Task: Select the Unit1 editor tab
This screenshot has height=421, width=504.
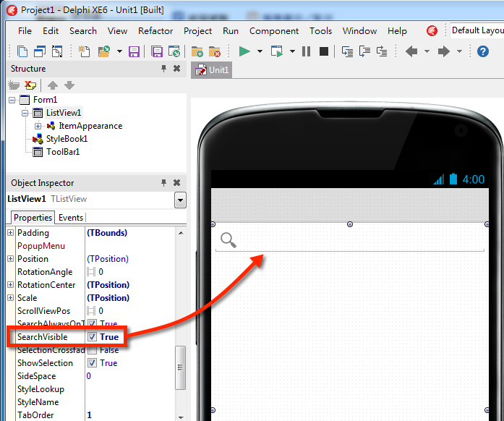Action: pos(211,70)
